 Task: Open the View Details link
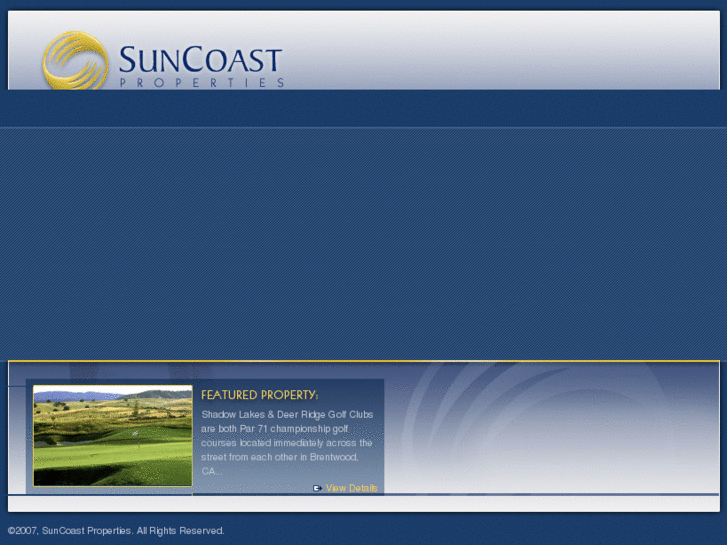(351, 488)
